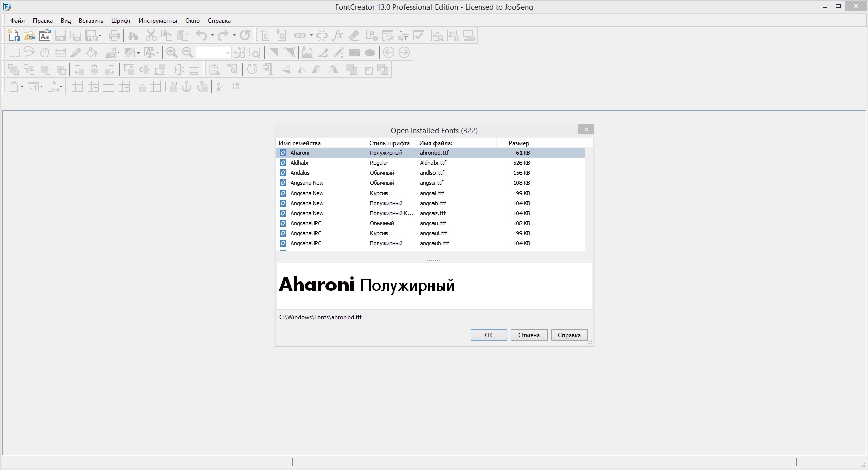Click the break link icon
Viewport: 868px width, 470px height.
[322, 35]
